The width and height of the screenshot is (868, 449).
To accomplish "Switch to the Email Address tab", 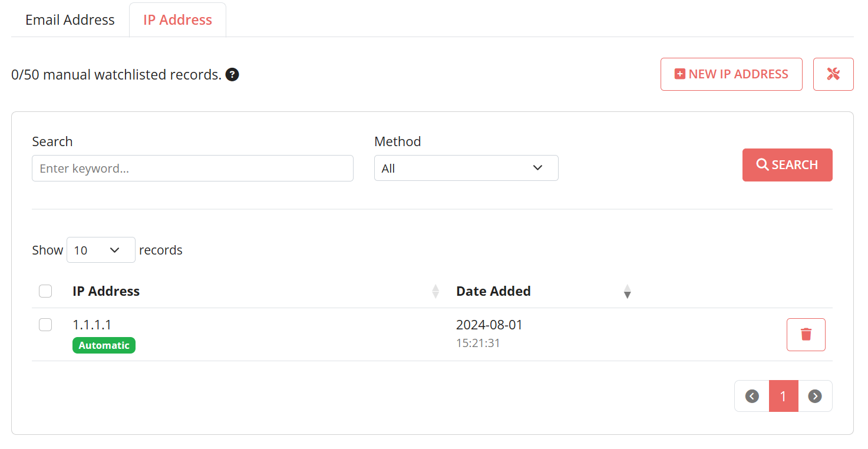I will 70,19.
